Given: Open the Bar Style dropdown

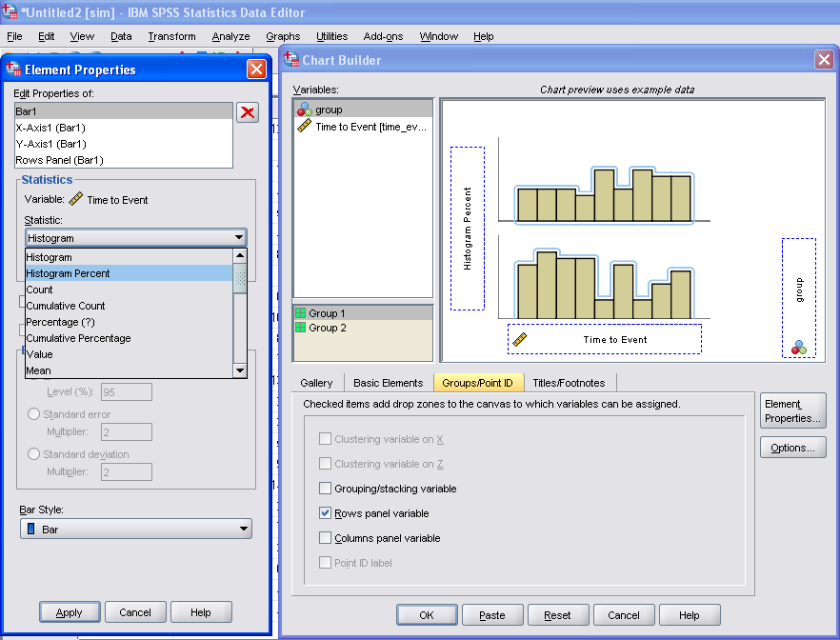Looking at the screenshot, I should 244,530.
